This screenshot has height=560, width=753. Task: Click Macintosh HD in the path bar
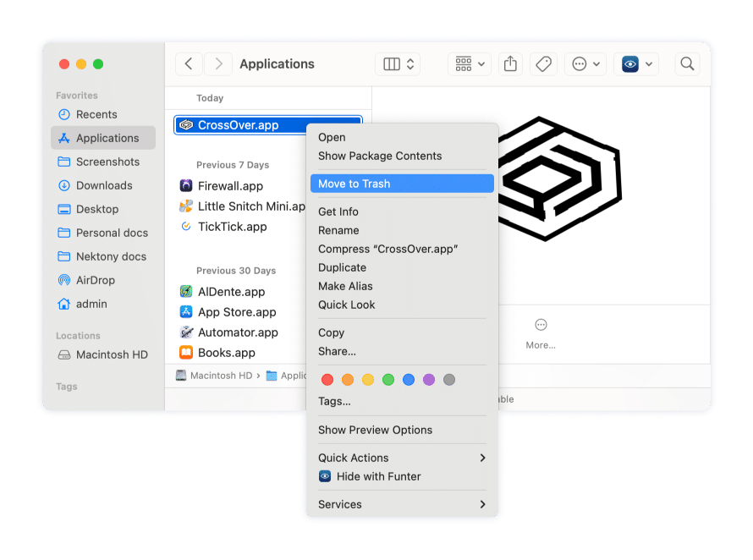(x=214, y=376)
